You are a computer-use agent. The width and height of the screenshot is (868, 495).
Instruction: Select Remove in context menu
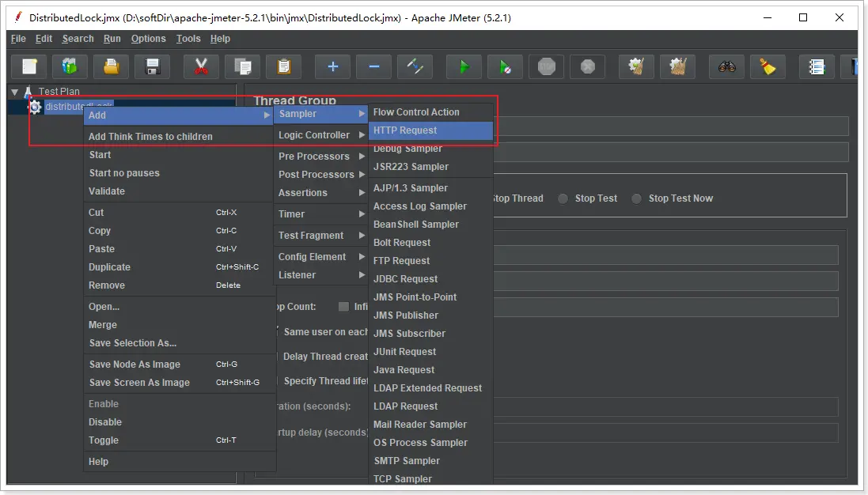point(179,285)
